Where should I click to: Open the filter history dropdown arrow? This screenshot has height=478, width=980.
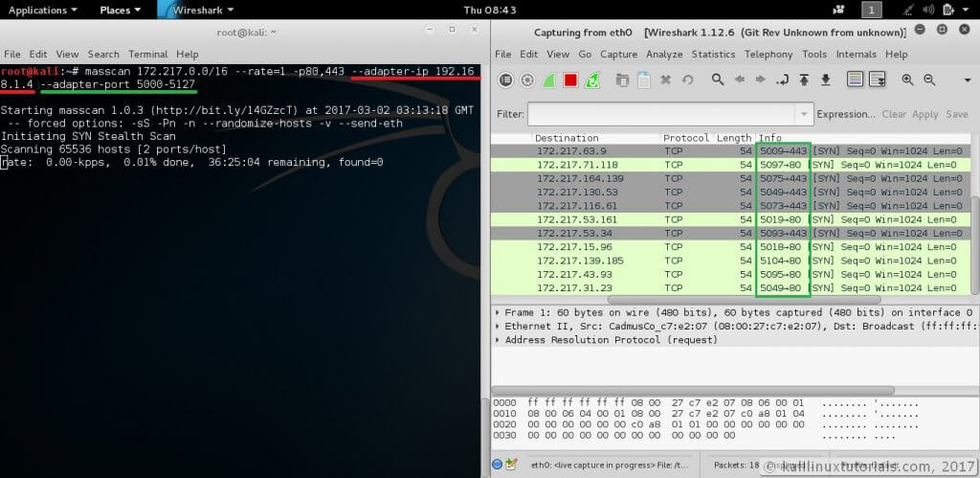(x=804, y=114)
